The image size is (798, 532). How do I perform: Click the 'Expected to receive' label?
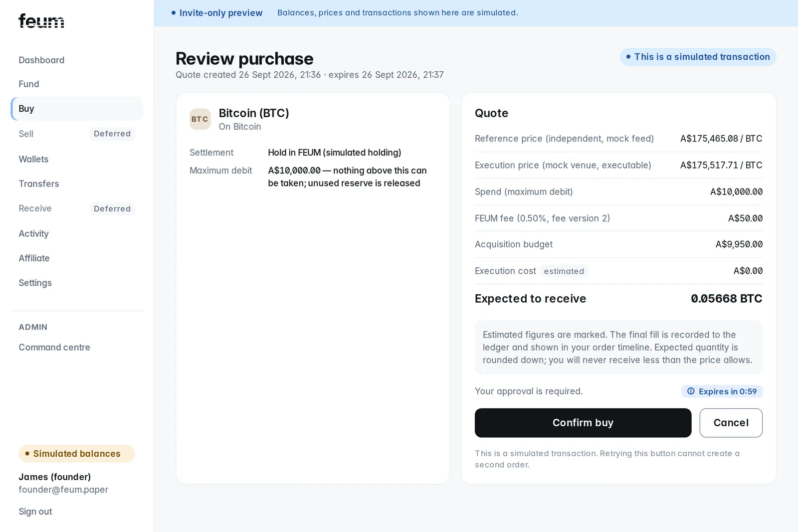tap(530, 299)
